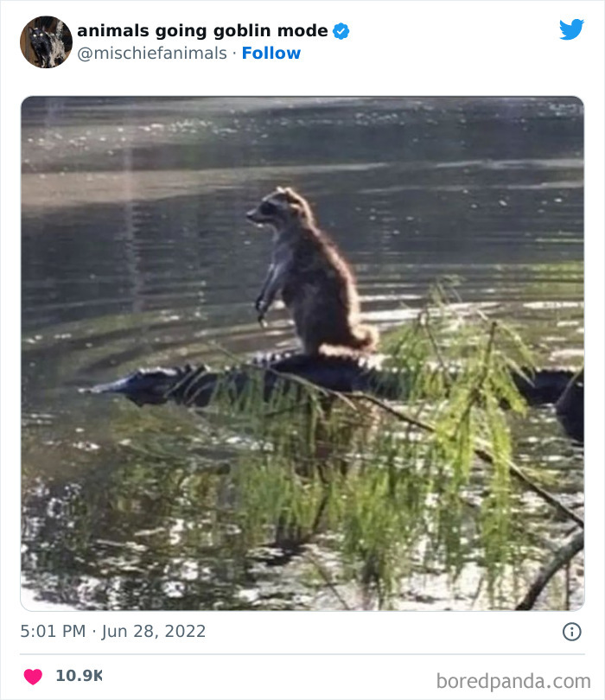Follow the mischiefanimals account
This screenshot has height=700, width=605.
pyautogui.click(x=271, y=53)
